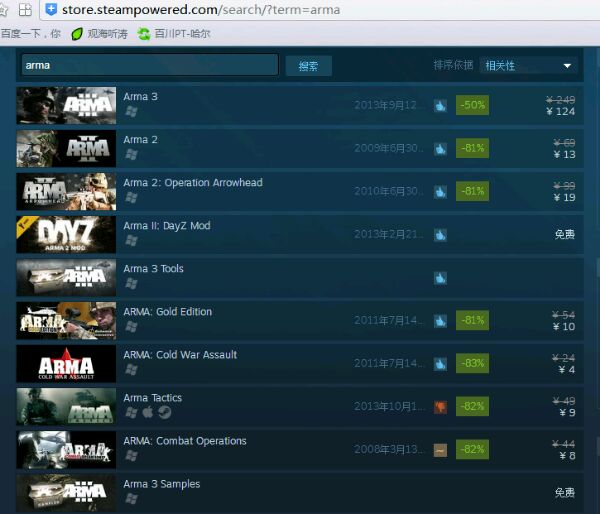Click the ¥ 124 price of Arma 3
Screen dimensions: 600x514
[x=560, y=111]
